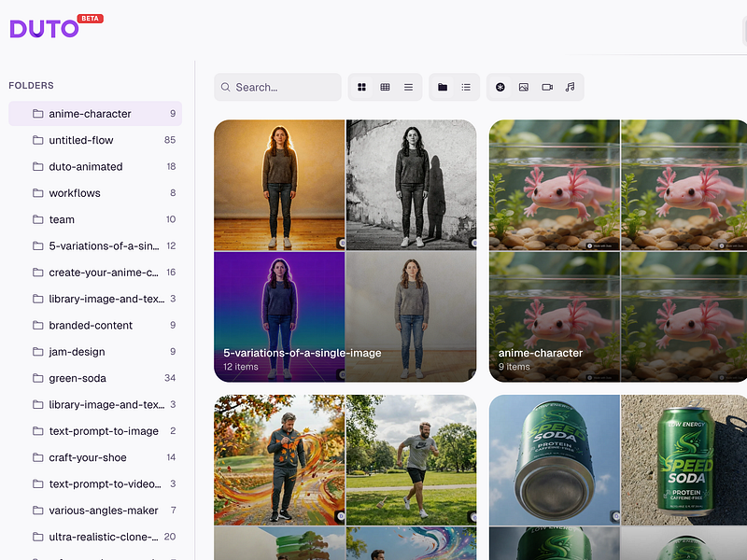Click the branded-content folder icon
Image resolution: width=747 pixels, height=560 pixels.
click(x=37, y=325)
